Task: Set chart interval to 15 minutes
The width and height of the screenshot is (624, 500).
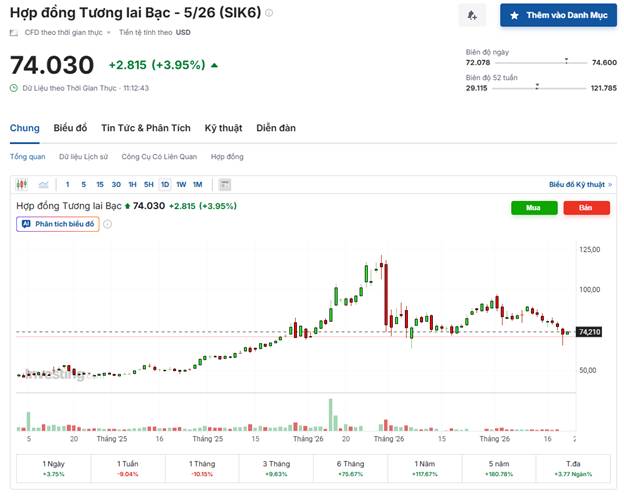Action: point(100,184)
